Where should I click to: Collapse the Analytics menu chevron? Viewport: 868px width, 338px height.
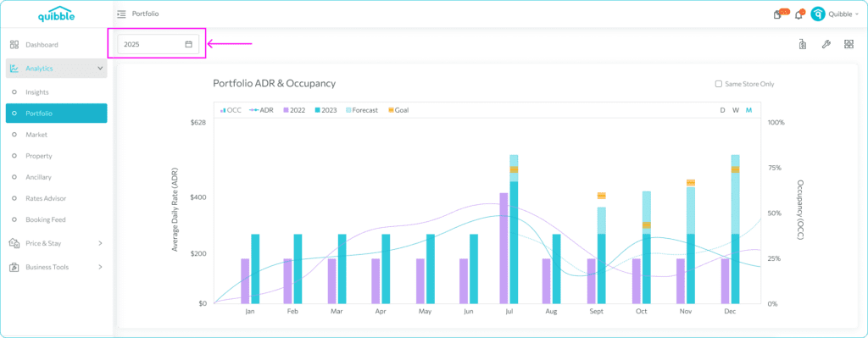point(100,69)
